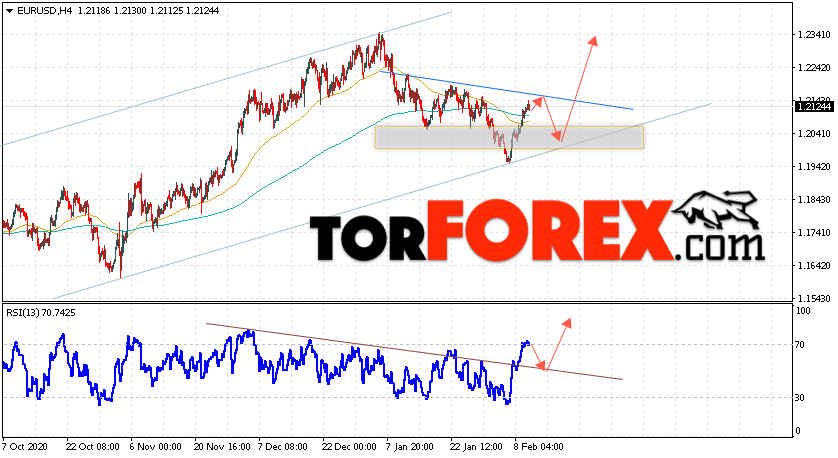Select the RSI 30 level label

800,398
